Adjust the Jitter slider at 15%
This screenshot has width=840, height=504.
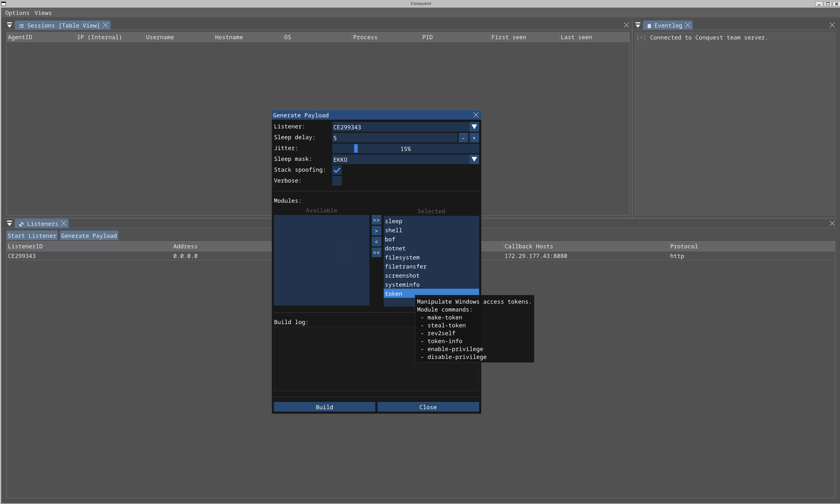[x=356, y=149]
